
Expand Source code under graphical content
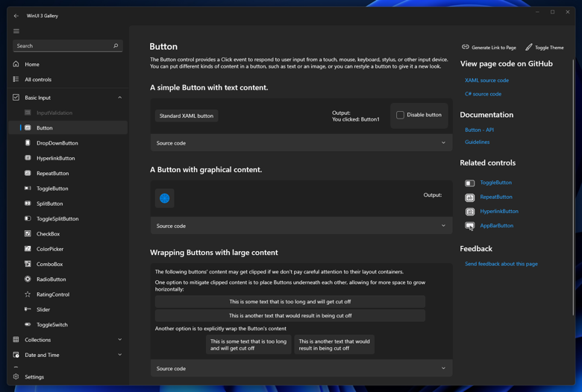click(301, 226)
